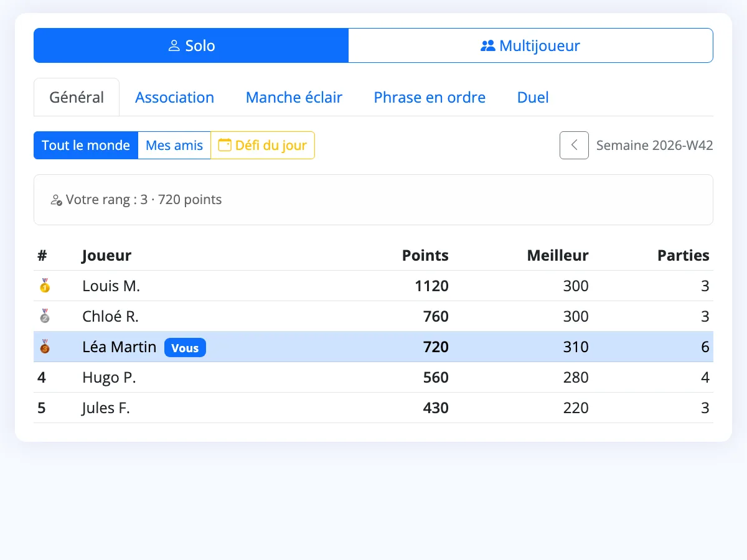Click the Vous badge next to Léa Martin
The width and height of the screenshot is (747, 560).
click(x=185, y=348)
